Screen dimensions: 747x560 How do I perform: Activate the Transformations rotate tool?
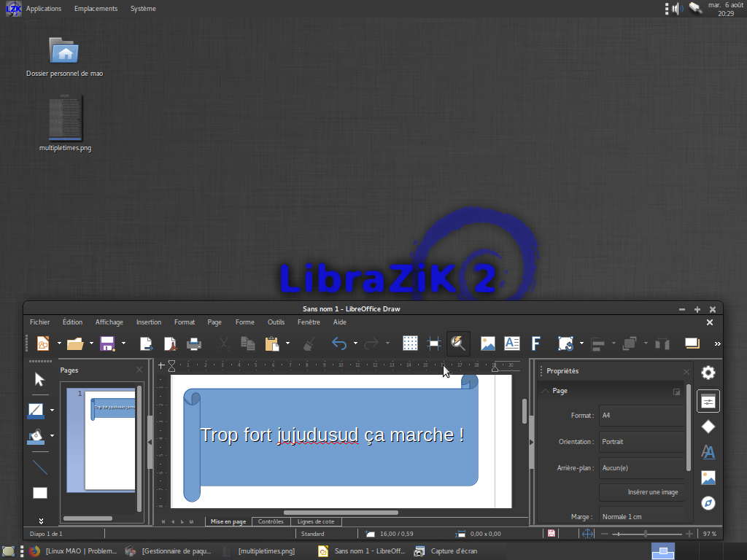pos(565,343)
